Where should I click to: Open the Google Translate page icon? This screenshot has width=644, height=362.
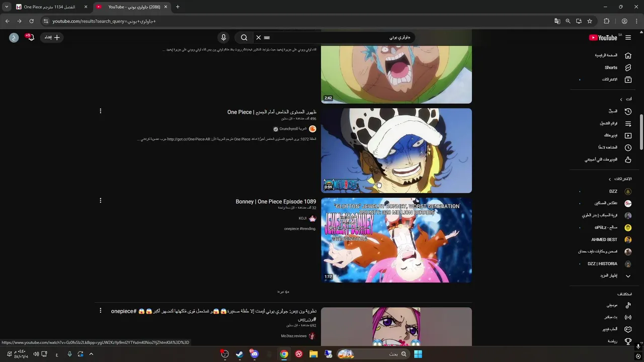click(557, 21)
